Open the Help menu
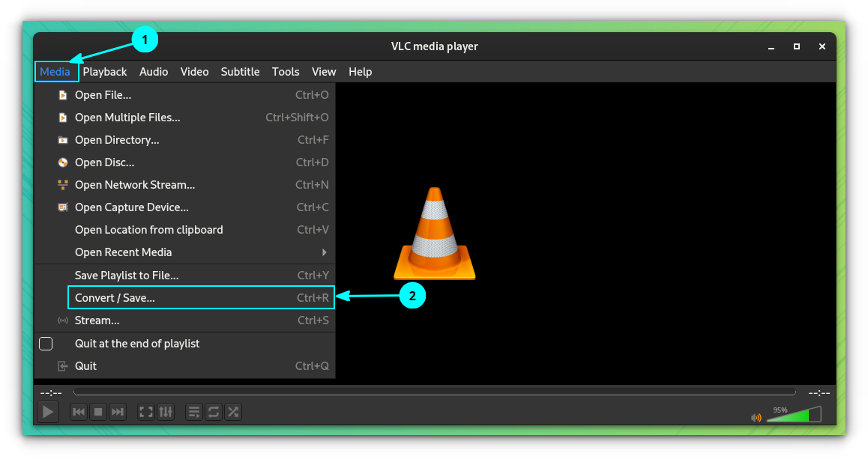Viewport: 868px width, 459px height. click(x=360, y=71)
